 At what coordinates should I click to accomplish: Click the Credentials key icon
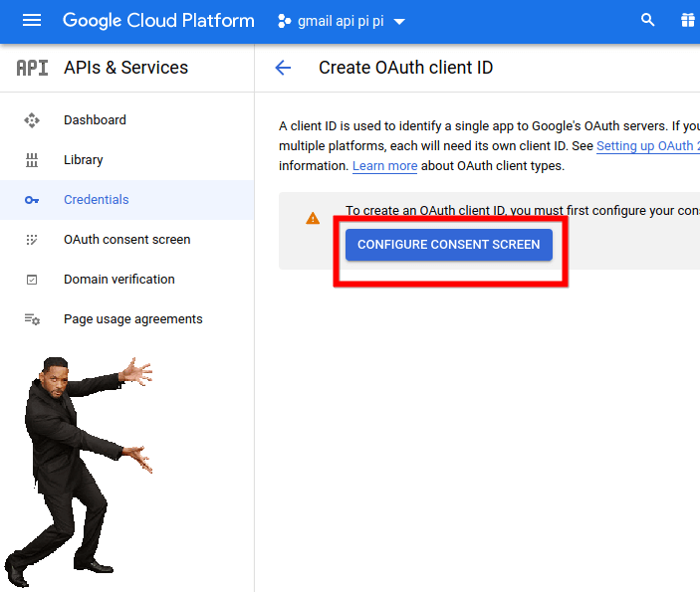pos(32,200)
